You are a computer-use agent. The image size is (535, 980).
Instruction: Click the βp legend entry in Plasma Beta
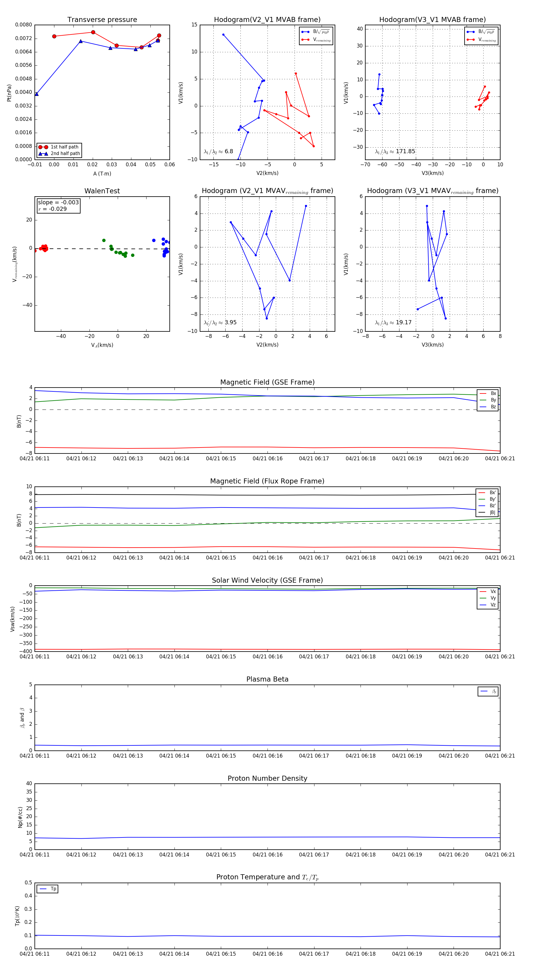[489, 691]
